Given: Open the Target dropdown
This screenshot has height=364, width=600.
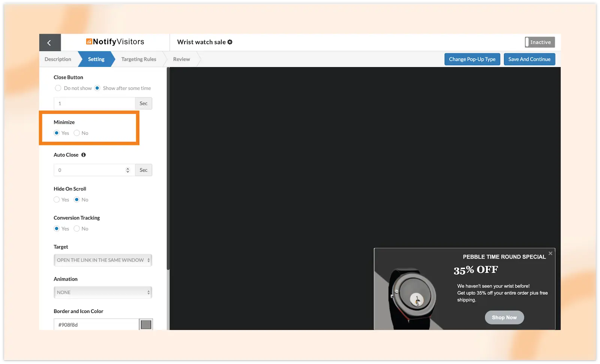Looking at the screenshot, I should click(x=103, y=260).
